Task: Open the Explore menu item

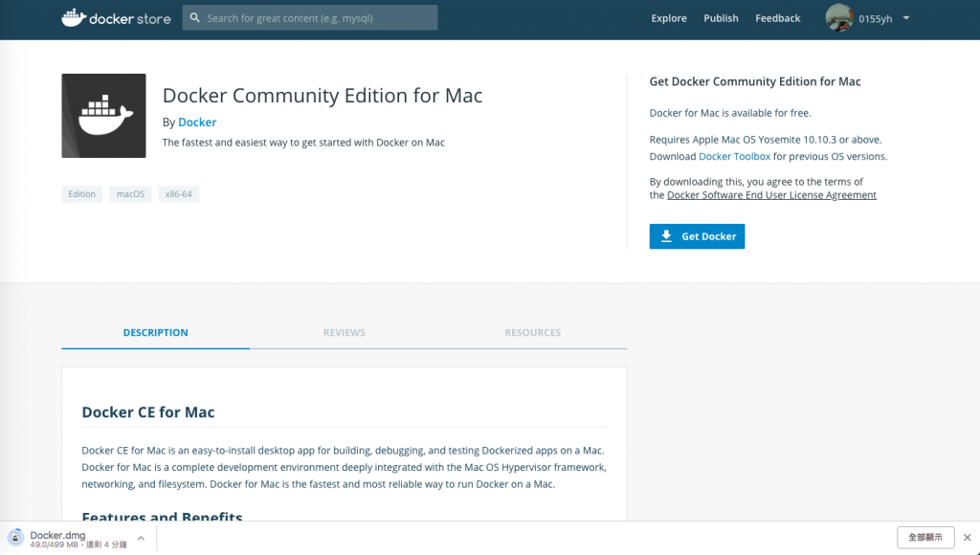Action: [669, 18]
